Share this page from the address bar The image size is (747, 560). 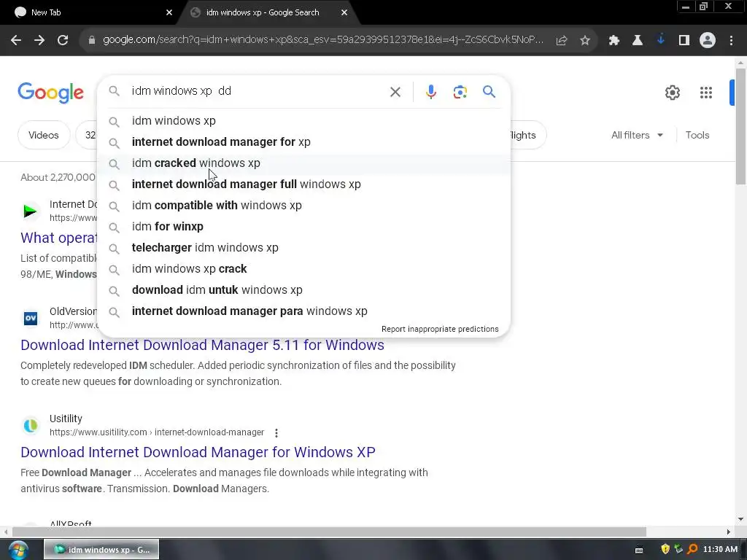tap(562, 41)
